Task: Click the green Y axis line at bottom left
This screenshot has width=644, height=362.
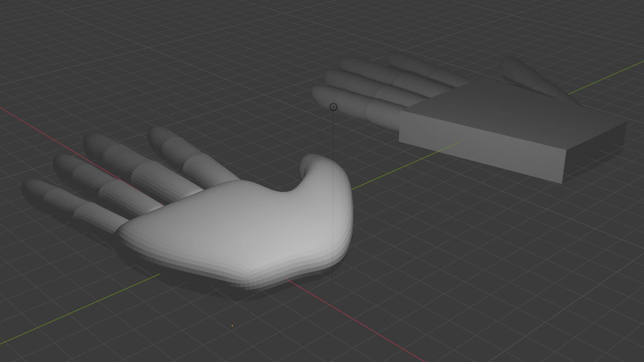Action: pyautogui.click(x=80, y=308)
